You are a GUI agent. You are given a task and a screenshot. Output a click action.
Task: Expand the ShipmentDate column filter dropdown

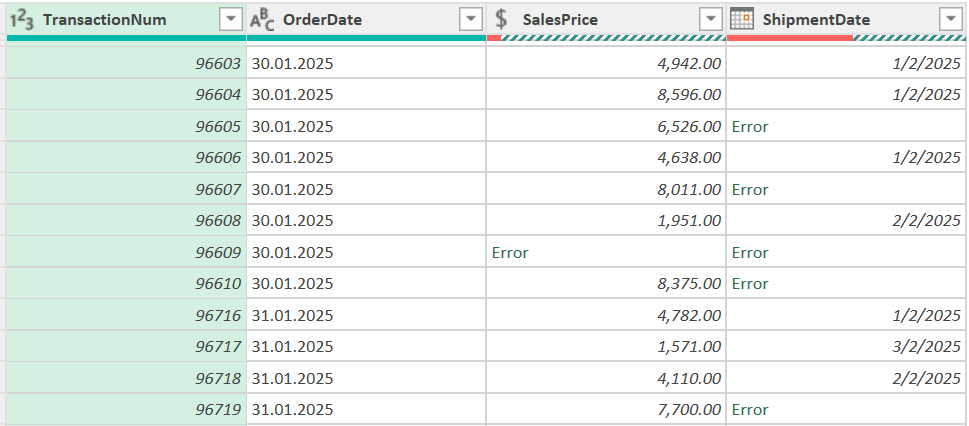(x=949, y=19)
